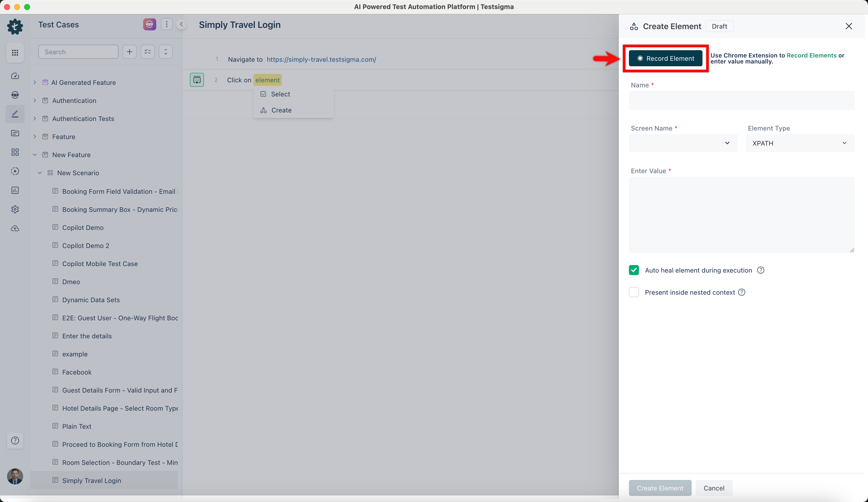
Task: Collapse the New Scenario node
Action: pyautogui.click(x=40, y=173)
